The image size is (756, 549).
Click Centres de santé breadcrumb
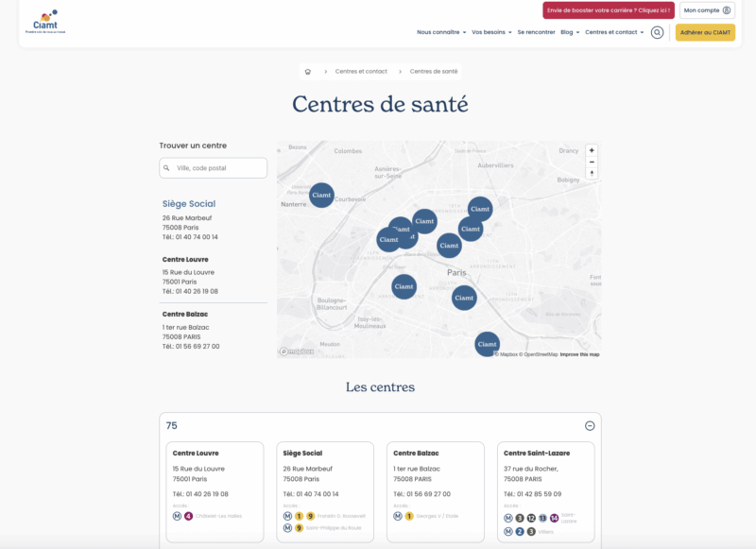[x=434, y=71]
